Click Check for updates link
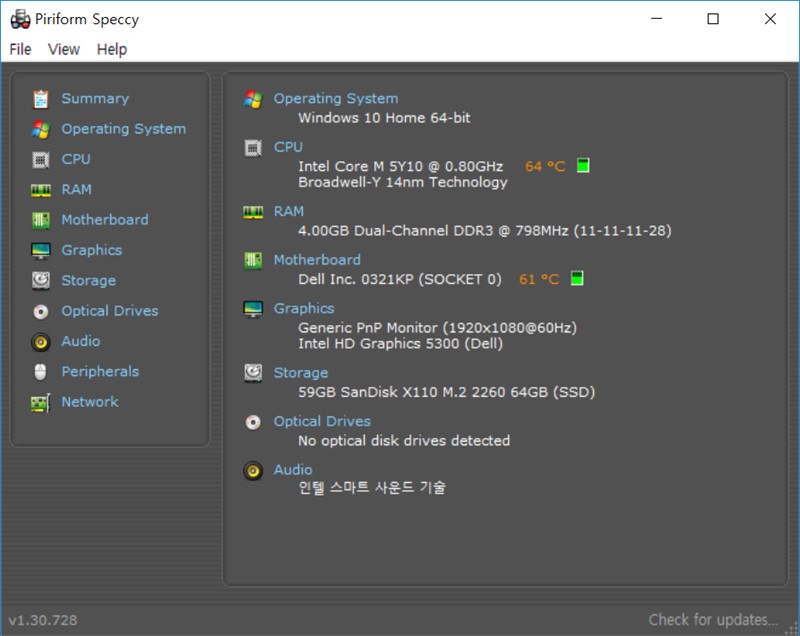Screen dimensions: 800x636 click(x=713, y=620)
